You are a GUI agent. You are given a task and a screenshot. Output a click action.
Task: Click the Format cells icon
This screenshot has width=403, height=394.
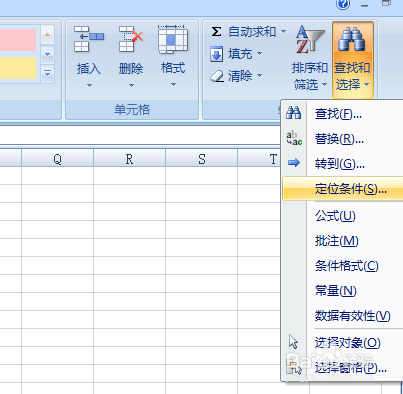pyautogui.click(x=173, y=39)
